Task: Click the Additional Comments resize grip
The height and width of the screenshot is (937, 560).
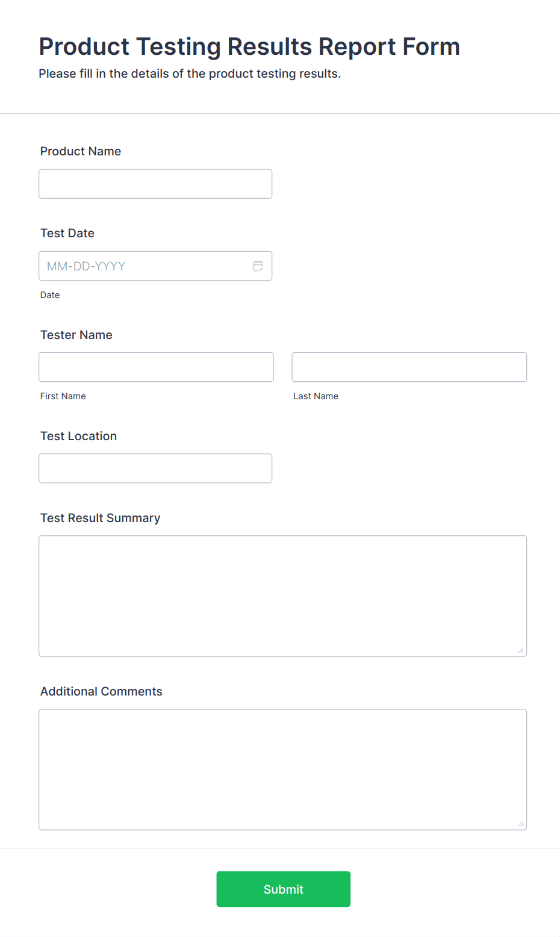Action: pos(520,823)
